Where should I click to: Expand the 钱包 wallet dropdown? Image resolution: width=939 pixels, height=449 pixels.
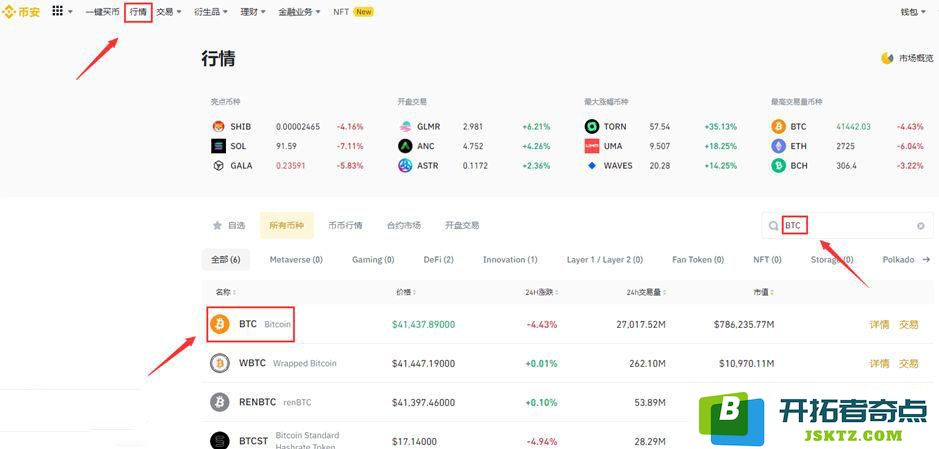coord(913,11)
